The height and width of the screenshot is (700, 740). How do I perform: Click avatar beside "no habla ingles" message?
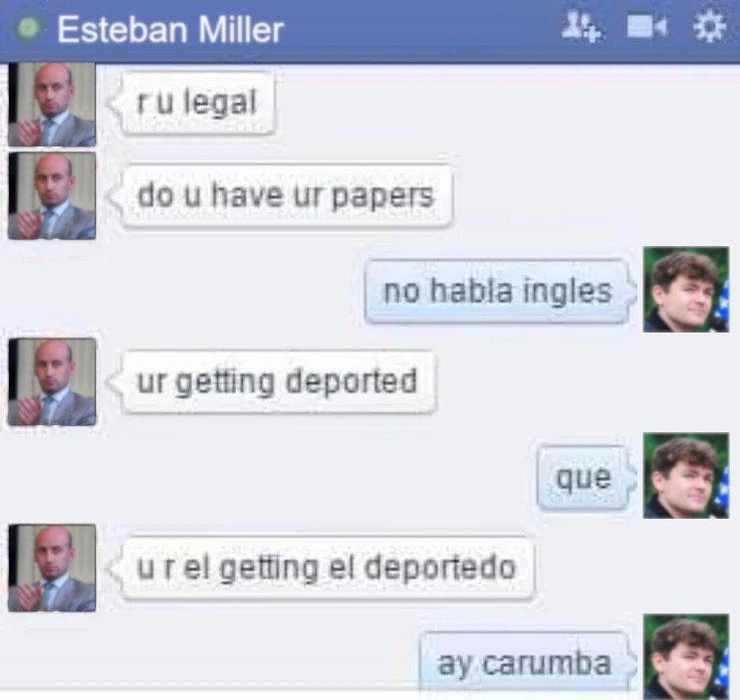click(x=686, y=289)
